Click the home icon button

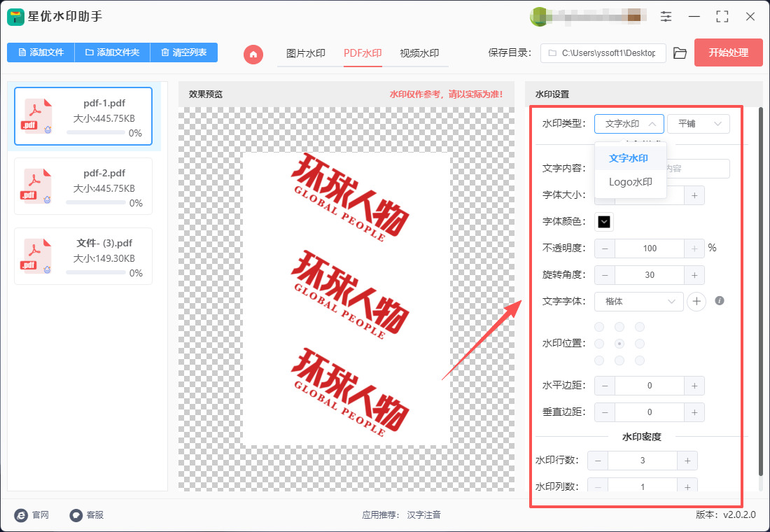click(253, 54)
